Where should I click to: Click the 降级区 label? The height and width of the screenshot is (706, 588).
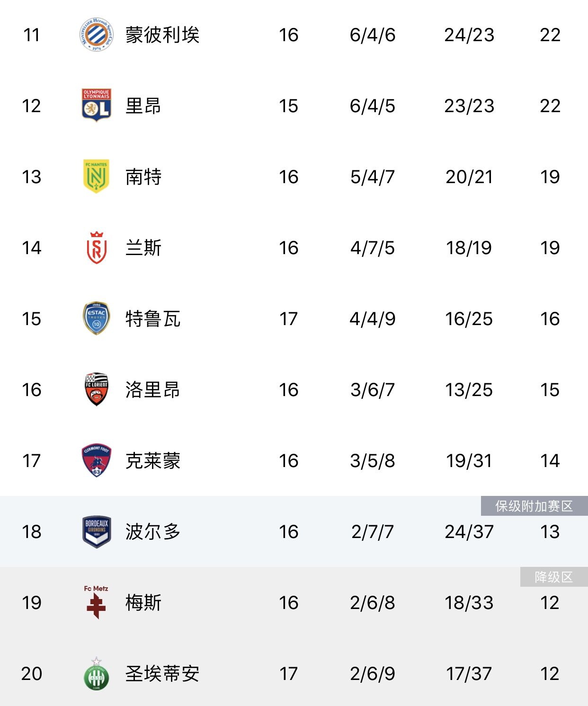point(553,577)
